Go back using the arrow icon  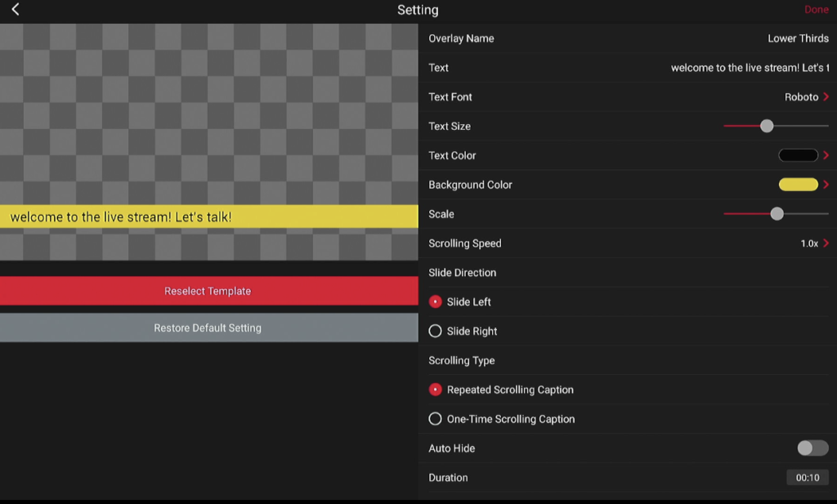pos(16,9)
